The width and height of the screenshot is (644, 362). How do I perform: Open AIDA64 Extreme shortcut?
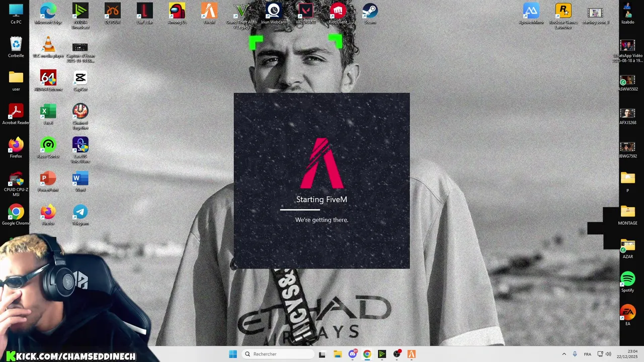tap(48, 81)
